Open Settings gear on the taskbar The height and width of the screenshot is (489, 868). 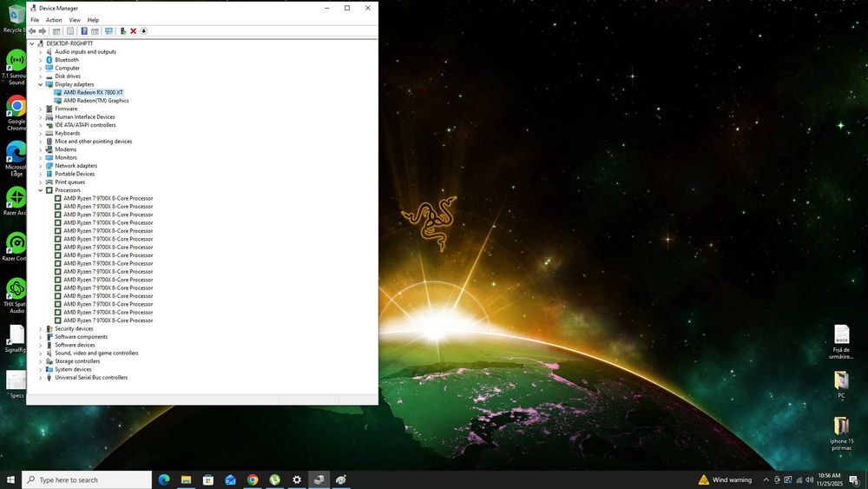[x=297, y=479]
